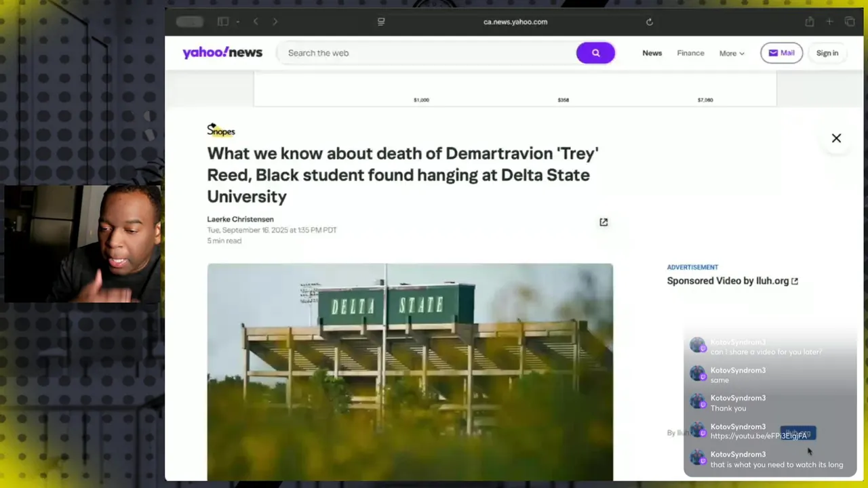Go back with browser back arrow
This screenshot has height=488, width=868.
pos(256,22)
